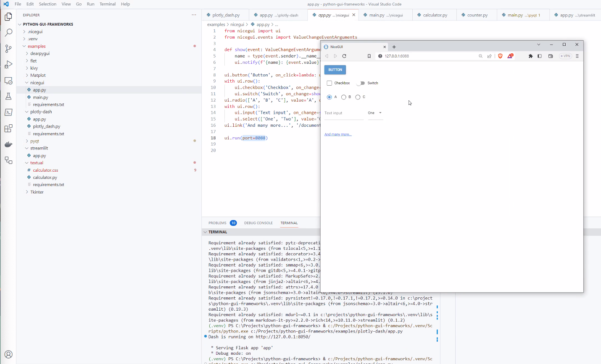Click the site info icon beside the URL
601x364 pixels.
pyautogui.click(x=380, y=56)
